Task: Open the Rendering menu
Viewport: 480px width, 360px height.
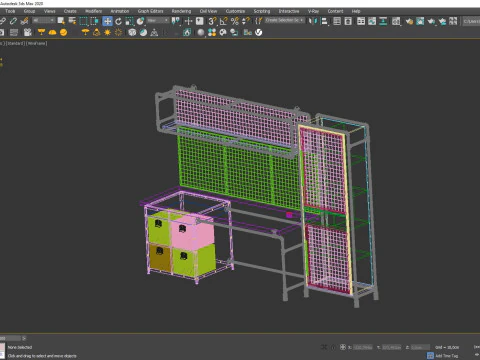Action: coord(181,11)
